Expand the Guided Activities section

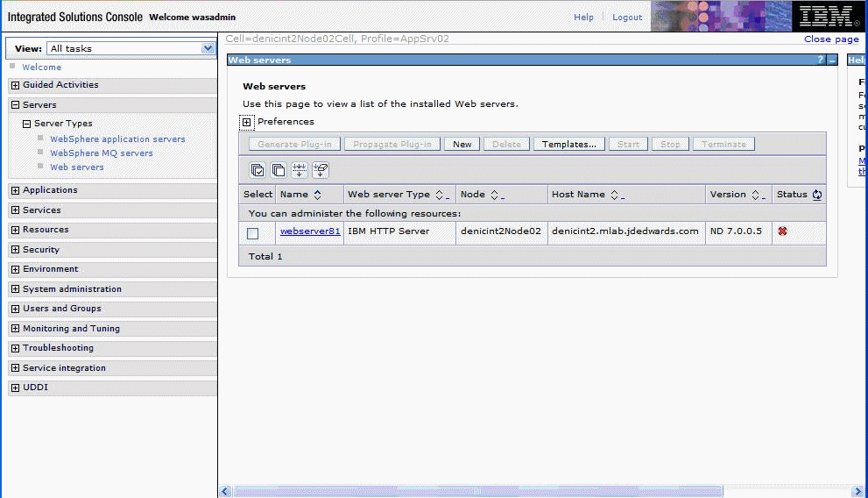tap(16, 85)
